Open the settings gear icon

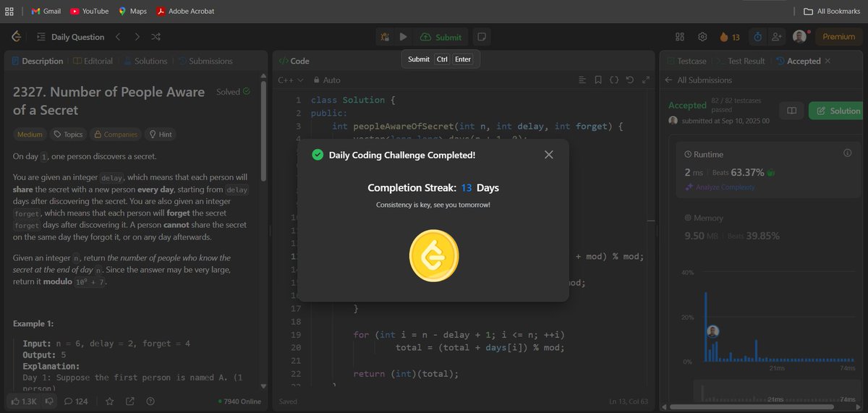(702, 37)
